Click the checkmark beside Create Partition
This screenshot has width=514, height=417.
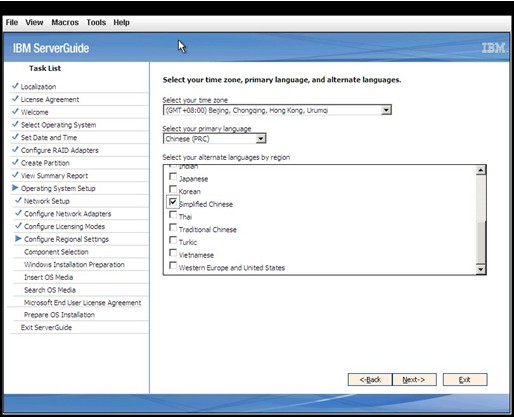tap(15, 162)
